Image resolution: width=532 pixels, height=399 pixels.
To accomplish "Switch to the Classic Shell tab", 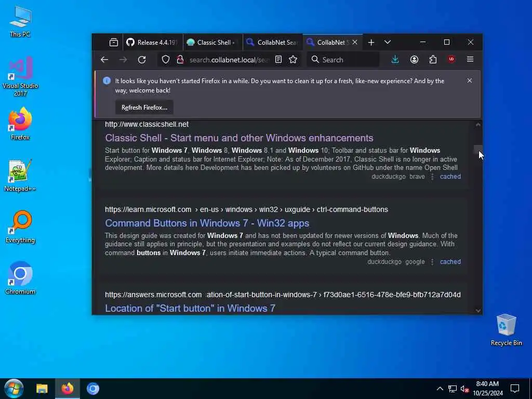I will pos(212,43).
